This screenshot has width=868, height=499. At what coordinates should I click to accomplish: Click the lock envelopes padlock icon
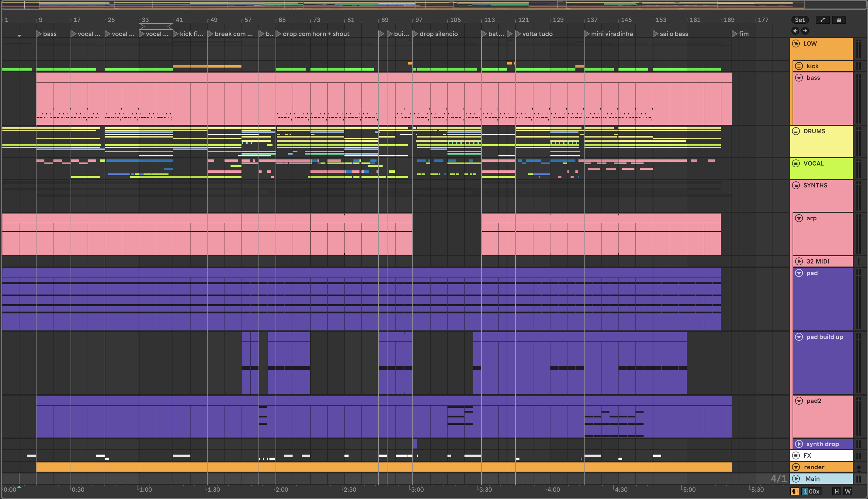839,20
